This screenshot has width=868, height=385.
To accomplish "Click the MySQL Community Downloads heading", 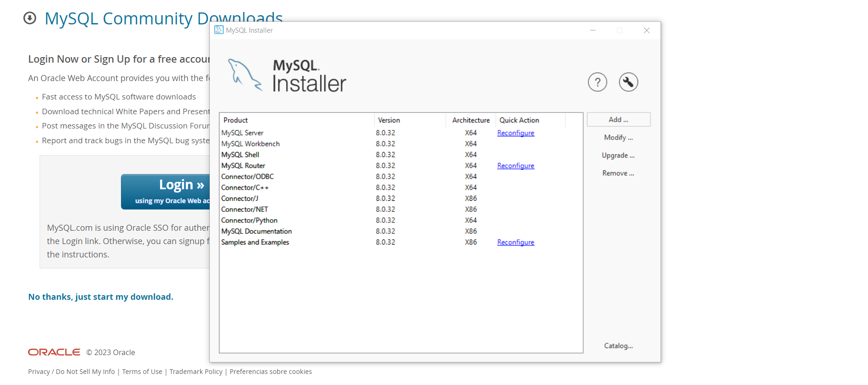I will point(164,18).
